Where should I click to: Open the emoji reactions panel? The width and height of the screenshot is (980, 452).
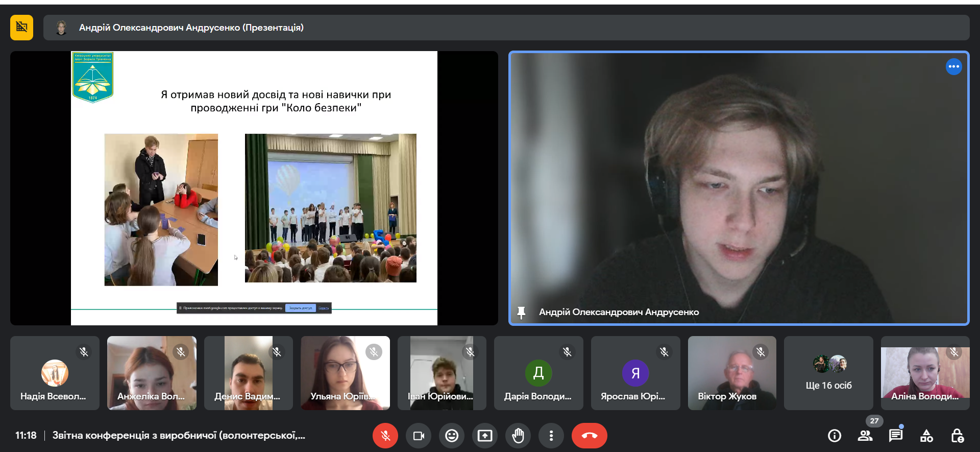pyautogui.click(x=452, y=436)
